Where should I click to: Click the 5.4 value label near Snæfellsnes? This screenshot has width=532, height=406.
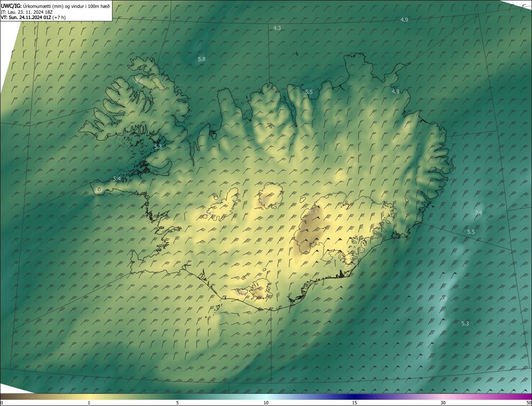pos(117,179)
